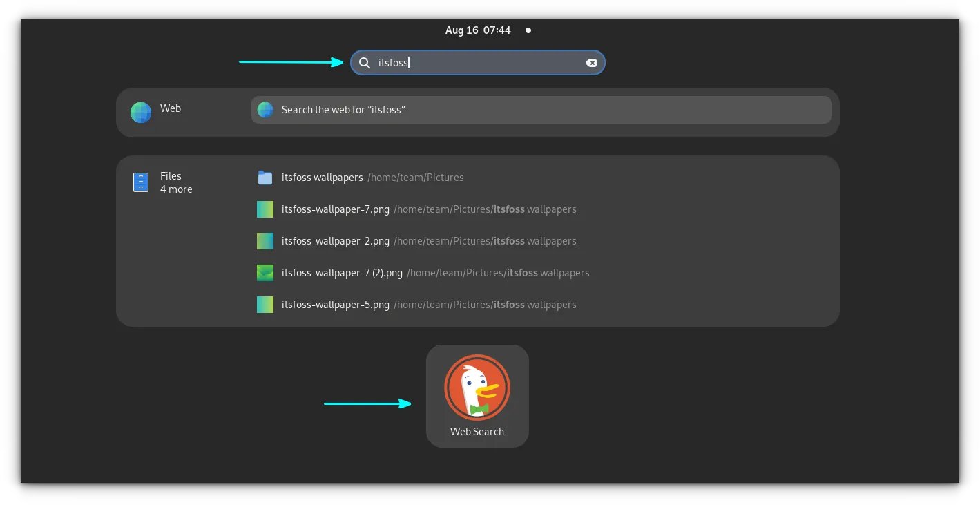This screenshot has width=980, height=505.
Task: Select the itsfoss-wallpaper-7.png search result
Action: coord(336,209)
